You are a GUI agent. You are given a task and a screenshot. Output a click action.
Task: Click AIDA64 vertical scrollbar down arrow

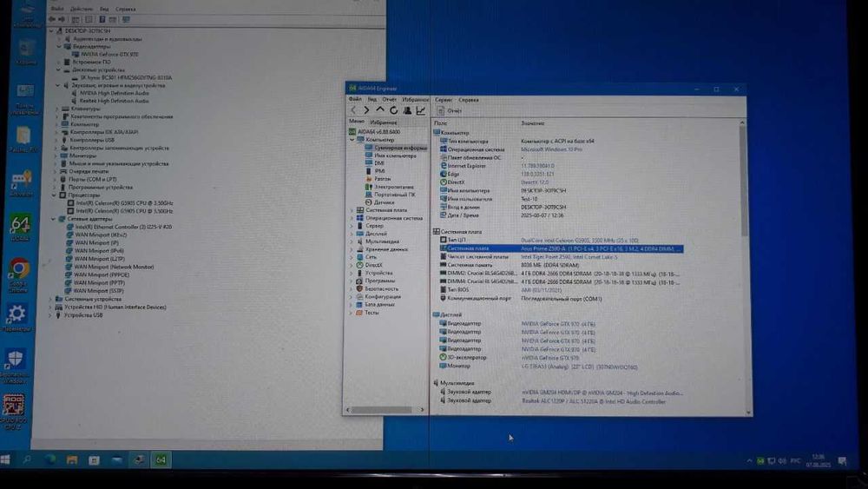[748, 412]
